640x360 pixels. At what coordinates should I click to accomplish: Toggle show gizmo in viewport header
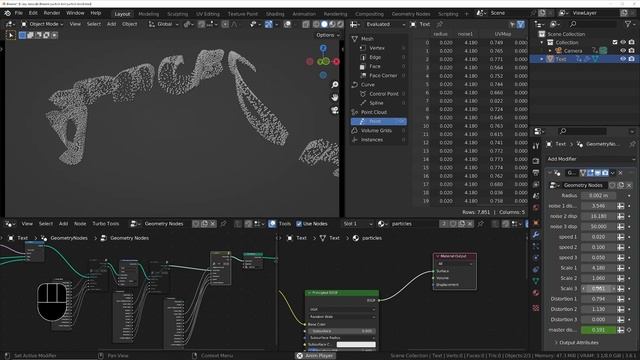(x=269, y=24)
